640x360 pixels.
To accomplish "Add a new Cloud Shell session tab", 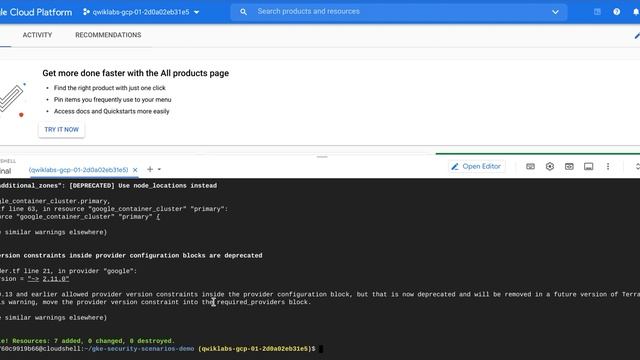I will [x=150, y=169].
